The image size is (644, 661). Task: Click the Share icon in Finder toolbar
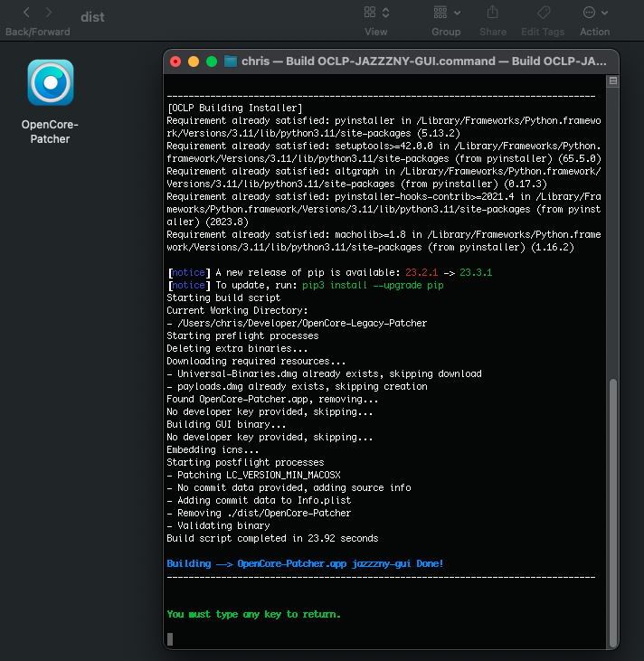pos(493,13)
